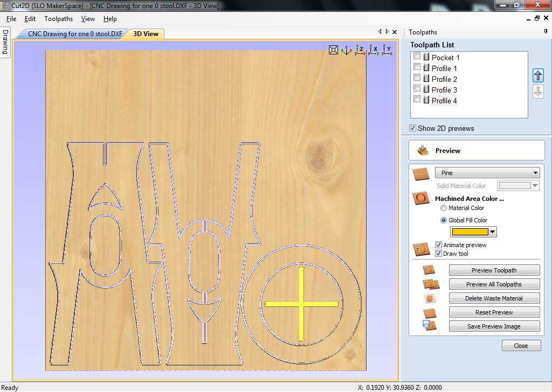The width and height of the screenshot is (552, 392).
Task: Click the Preview All Toolpaths button
Action: pos(494,284)
